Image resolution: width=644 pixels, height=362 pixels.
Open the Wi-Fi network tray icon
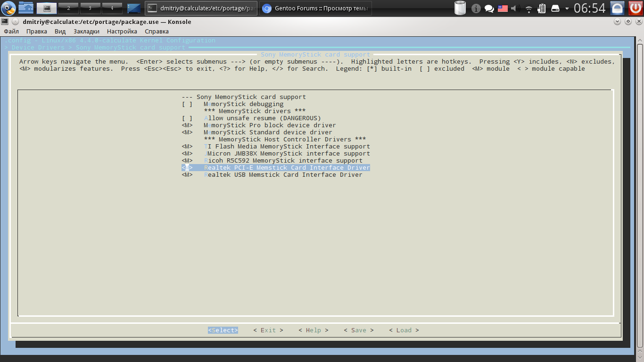pyautogui.click(x=529, y=8)
